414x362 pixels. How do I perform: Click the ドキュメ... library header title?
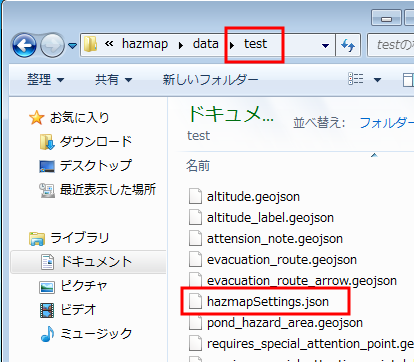(x=230, y=114)
